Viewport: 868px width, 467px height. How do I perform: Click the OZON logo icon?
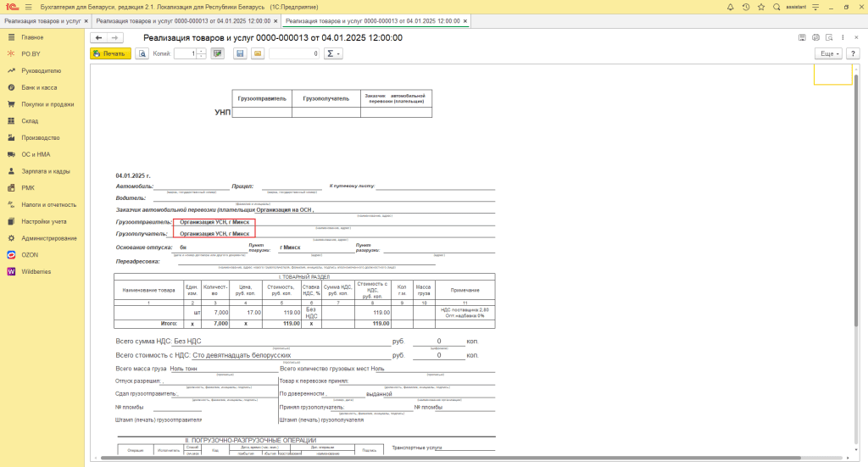coord(11,255)
